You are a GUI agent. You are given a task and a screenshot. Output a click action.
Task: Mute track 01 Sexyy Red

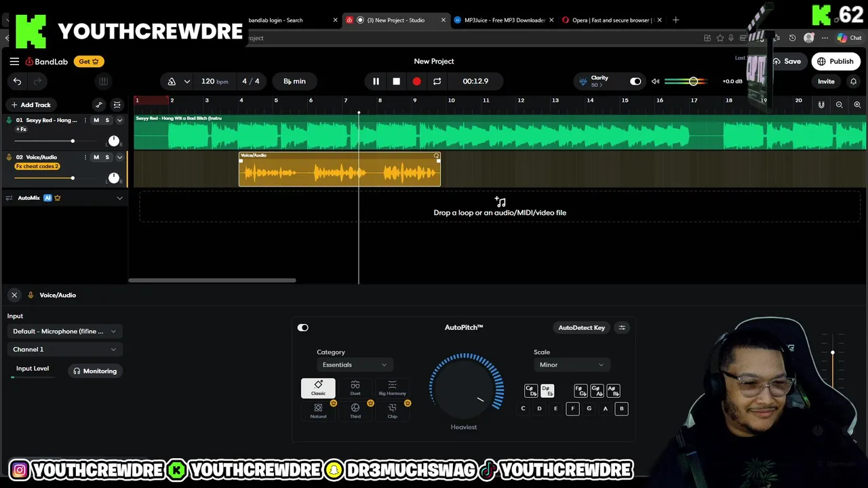[96, 120]
